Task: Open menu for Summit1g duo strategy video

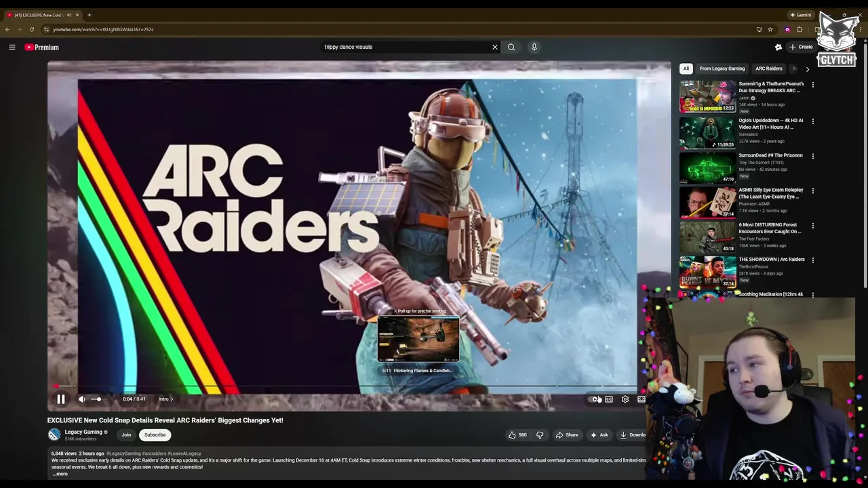Action: [x=813, y=85]
